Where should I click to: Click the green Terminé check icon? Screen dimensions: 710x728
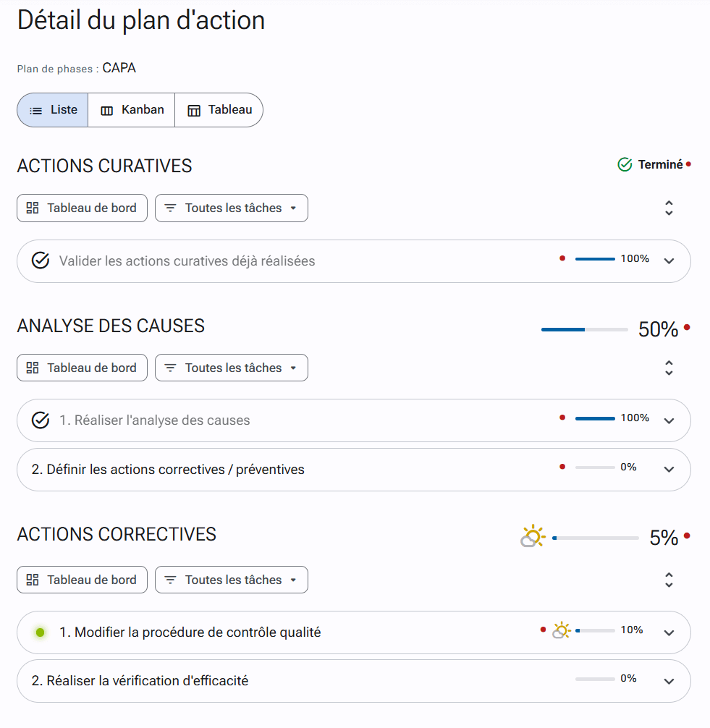pyautogui.click(x=625, y=165)
